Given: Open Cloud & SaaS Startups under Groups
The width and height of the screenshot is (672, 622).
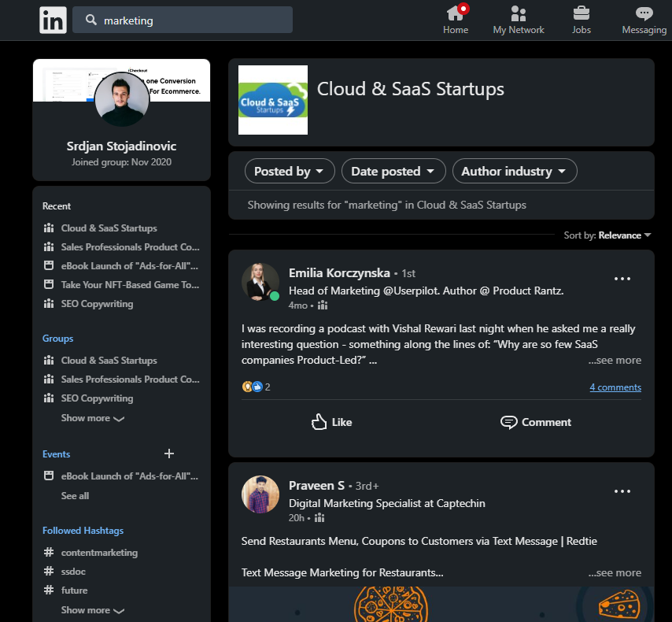Looking at the screenshot, I should (109, 361).
